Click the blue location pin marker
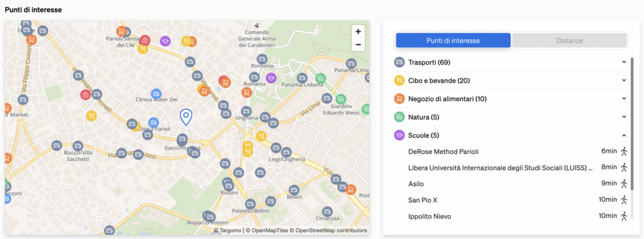The image size is (644, 239). click(186, 117)
